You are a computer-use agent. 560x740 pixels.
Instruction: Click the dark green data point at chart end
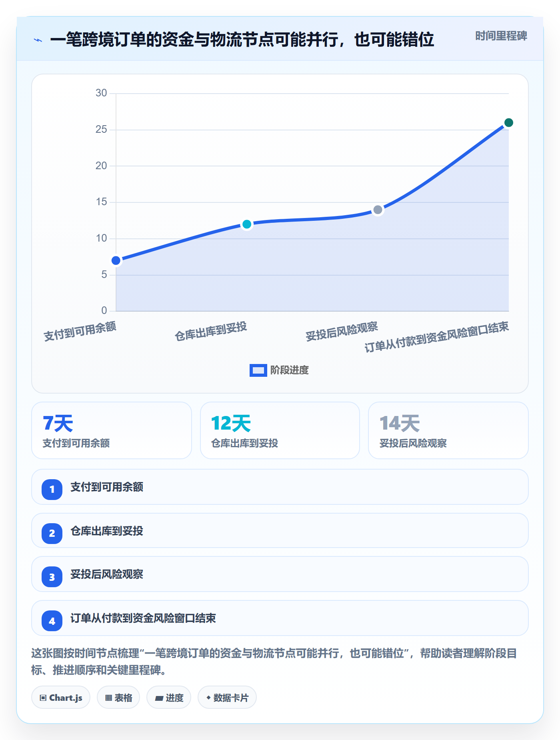click(x=508, y=123)
